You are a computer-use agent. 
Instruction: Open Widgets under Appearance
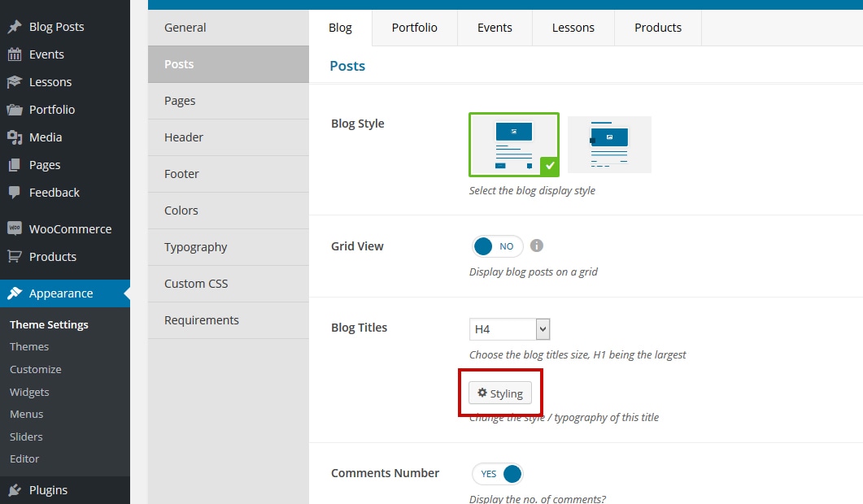(29, 392)
